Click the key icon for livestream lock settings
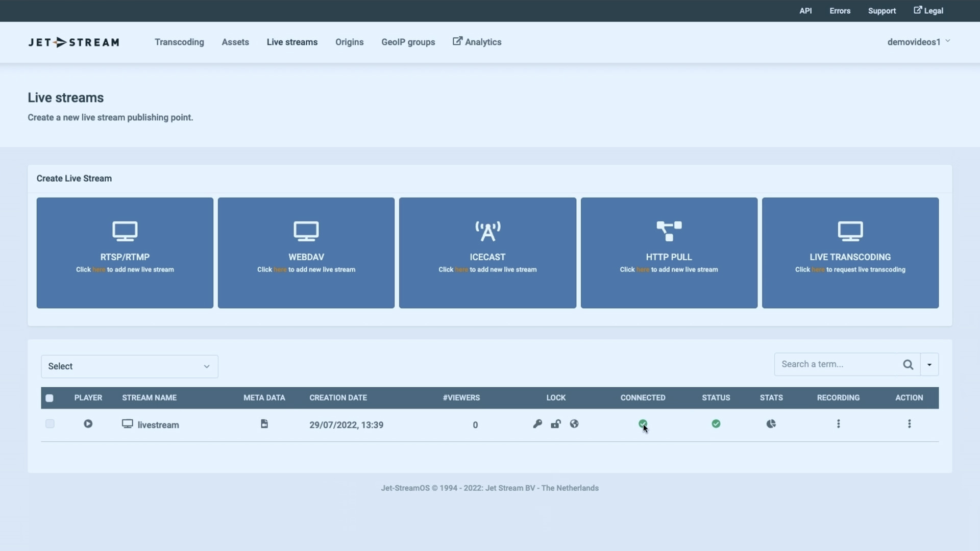This screenshot has width=980, height=551. pyautogui.click(x=537, y=424)
